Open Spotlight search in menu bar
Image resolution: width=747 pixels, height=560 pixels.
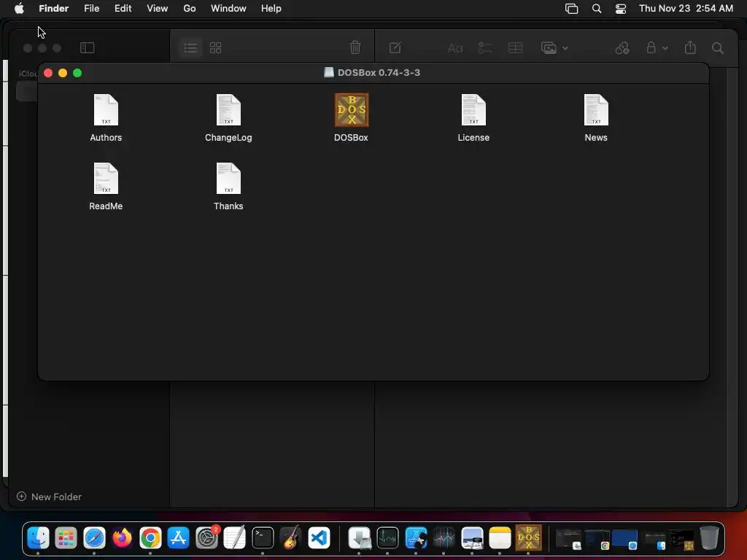tap(597, 8)
